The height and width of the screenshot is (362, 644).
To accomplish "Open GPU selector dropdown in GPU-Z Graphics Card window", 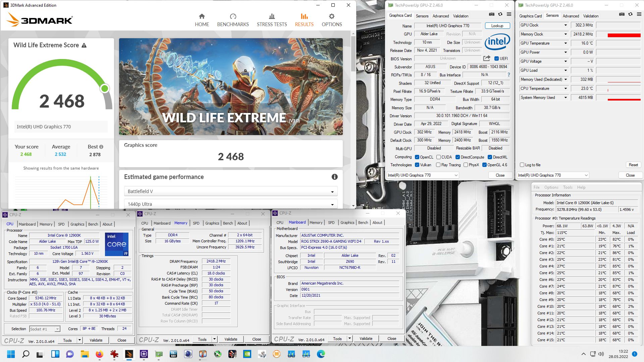I will [423, 175].
